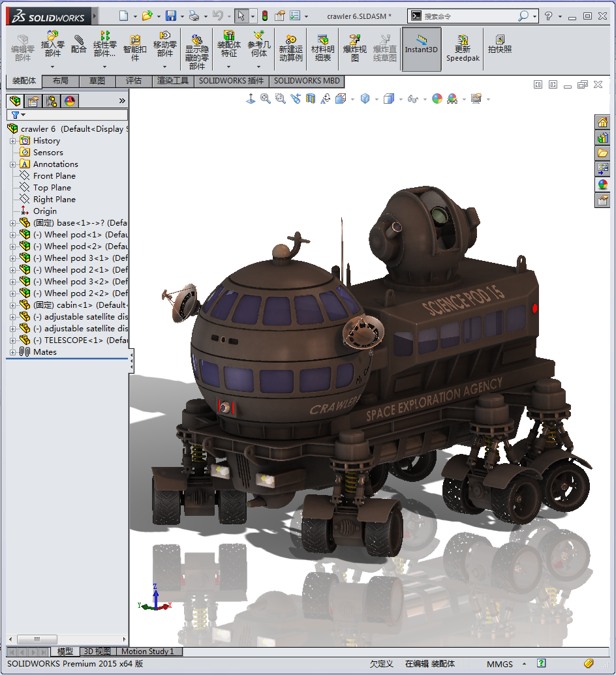This screenshot has height=675, width=616.
Task: Expand the Mates folder node
Action: point(13,352)
